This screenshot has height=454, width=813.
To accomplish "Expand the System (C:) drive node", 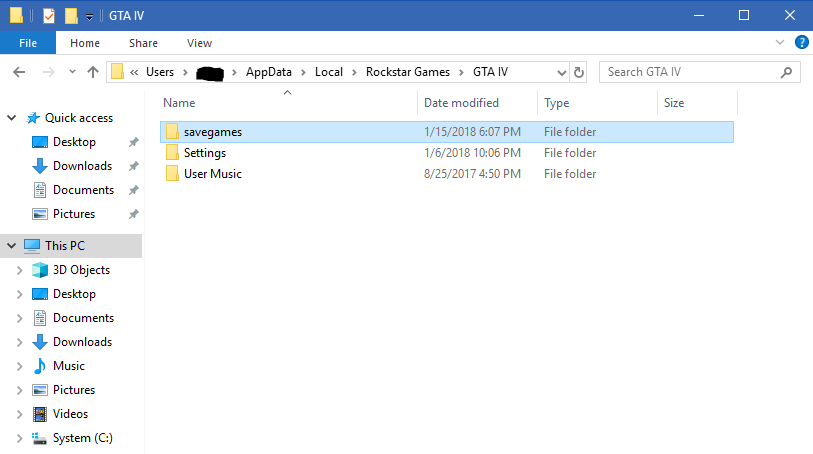I will coord(20,438).
